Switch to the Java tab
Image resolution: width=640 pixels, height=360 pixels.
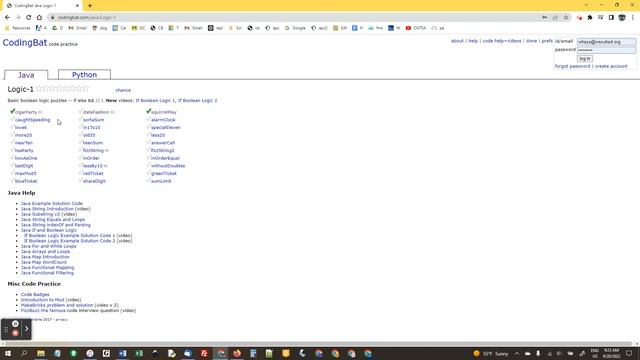coord(26,75)
